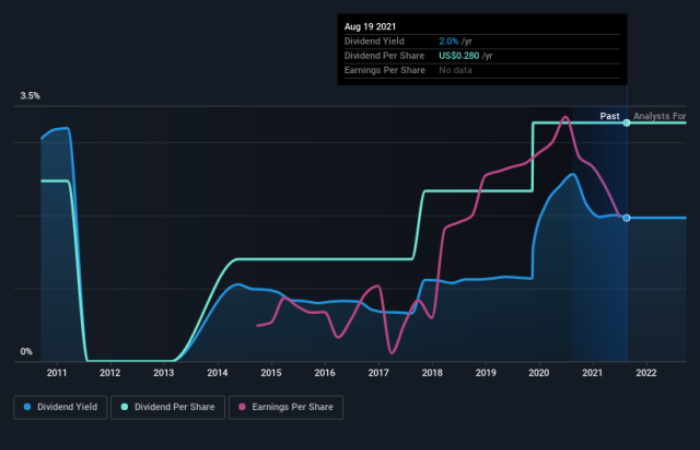
Task: Click the 2011 x-axis label
Action: tap(57, 373)
